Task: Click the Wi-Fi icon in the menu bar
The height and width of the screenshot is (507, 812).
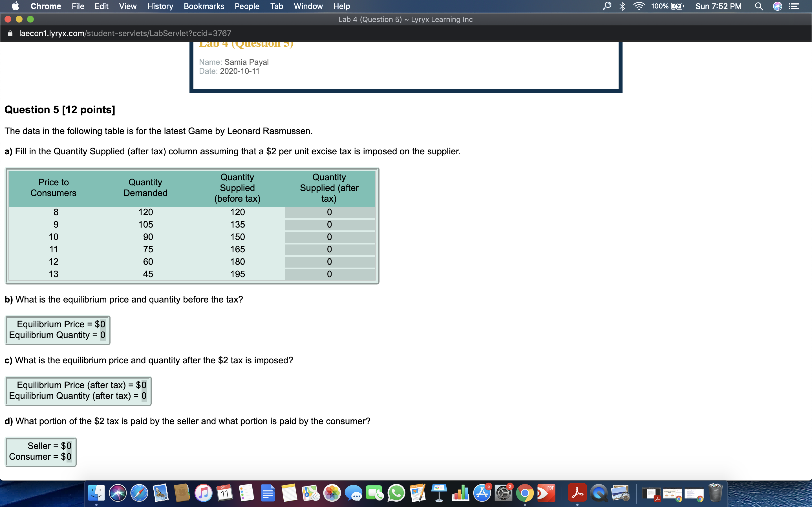Action: point(639,6)
